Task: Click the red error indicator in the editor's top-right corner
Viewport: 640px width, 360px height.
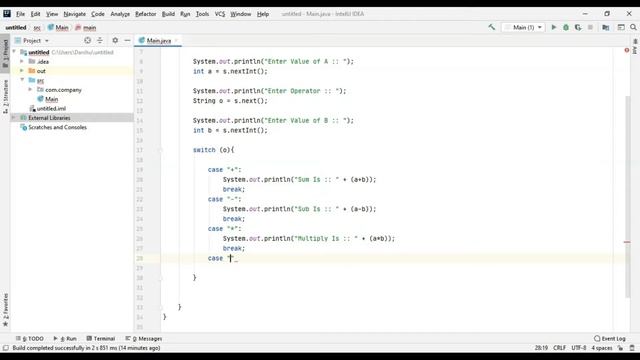Action: point(627,50)
